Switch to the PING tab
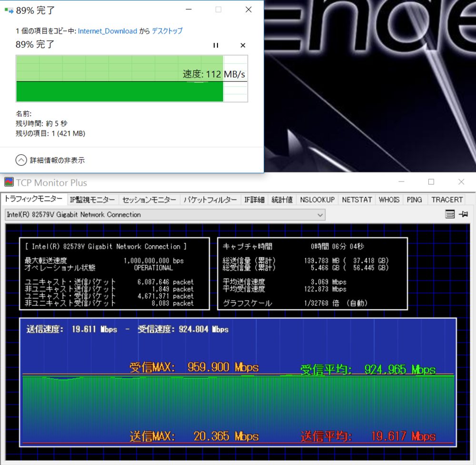 (415, 200)
